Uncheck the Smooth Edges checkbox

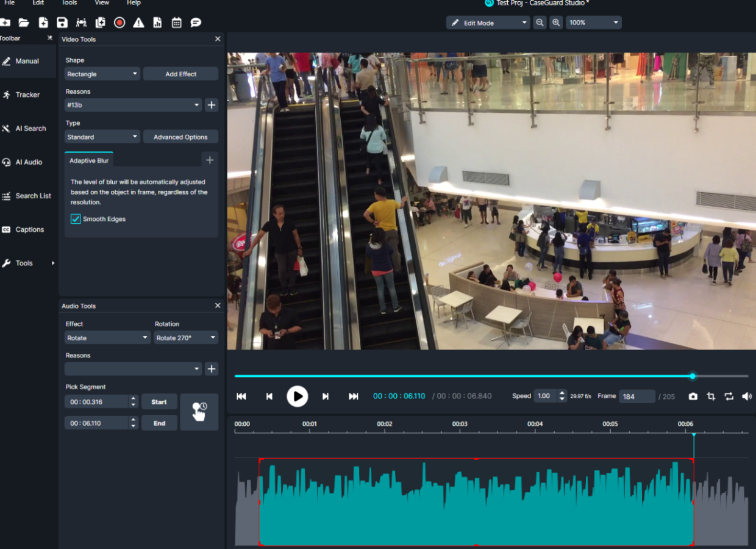(76, 219)
